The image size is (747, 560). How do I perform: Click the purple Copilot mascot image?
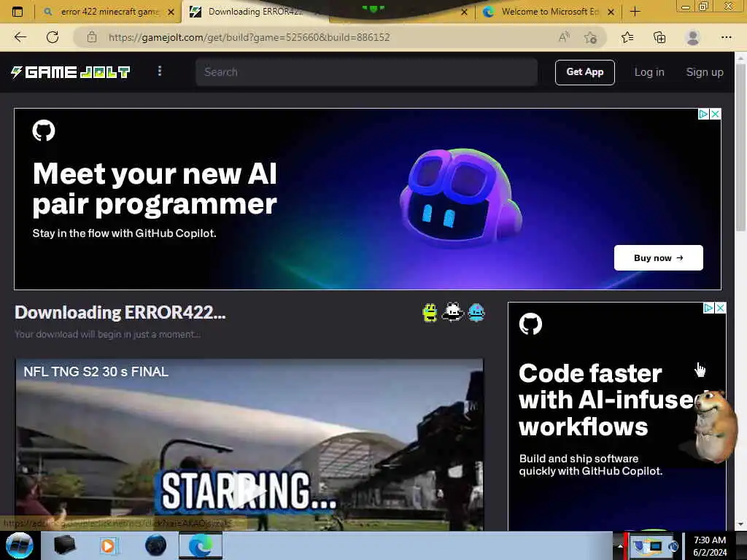(x=461, y=198)
